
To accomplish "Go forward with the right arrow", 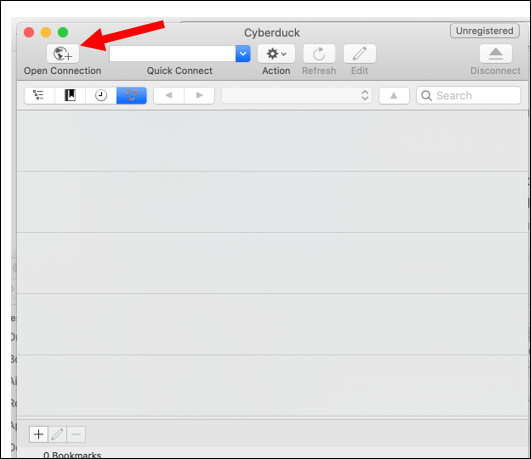I will tap(199, 96).
